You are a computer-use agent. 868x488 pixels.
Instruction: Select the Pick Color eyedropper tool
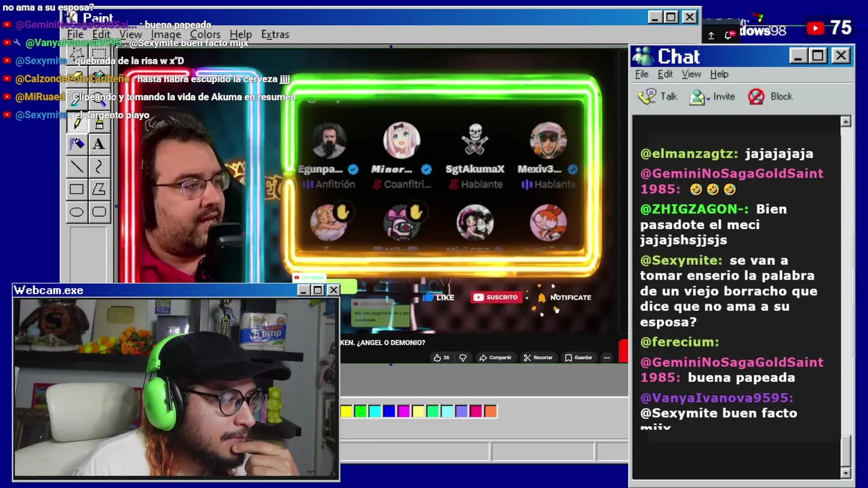(x=77, y=100)
